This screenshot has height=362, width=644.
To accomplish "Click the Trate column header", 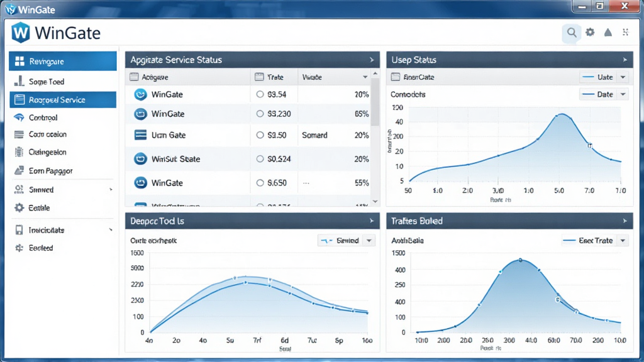I will [275, 77].
